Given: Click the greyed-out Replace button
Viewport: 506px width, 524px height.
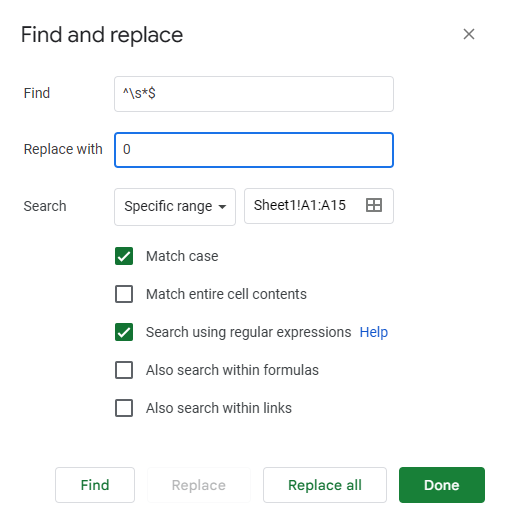Looking at the screenshot, I should pyautogui.click(x=199, y=485).
